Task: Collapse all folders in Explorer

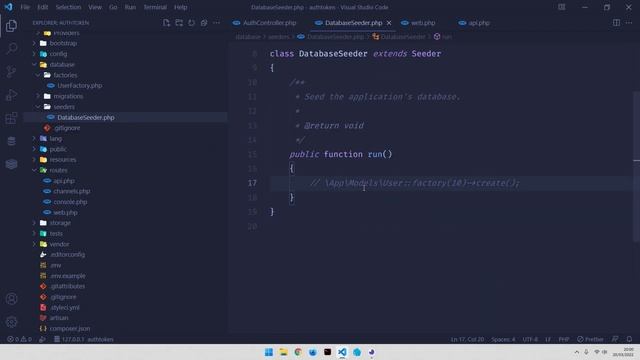Action: (x=204, y=23)
